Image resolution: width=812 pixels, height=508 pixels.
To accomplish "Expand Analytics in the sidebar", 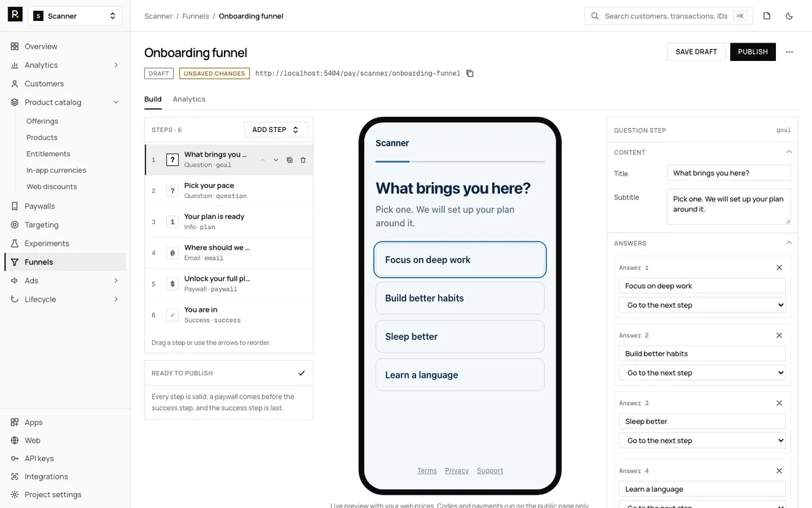I will point(116,65).
